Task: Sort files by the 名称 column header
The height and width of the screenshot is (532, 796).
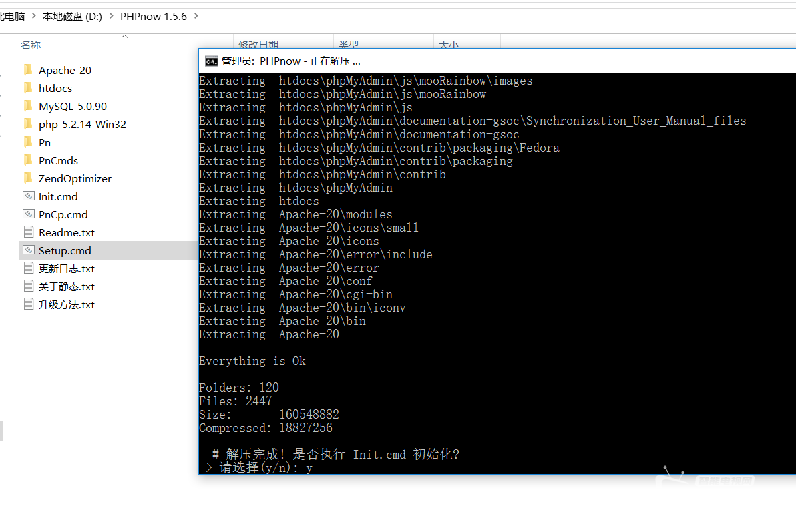Action: [x=31, y=45]
